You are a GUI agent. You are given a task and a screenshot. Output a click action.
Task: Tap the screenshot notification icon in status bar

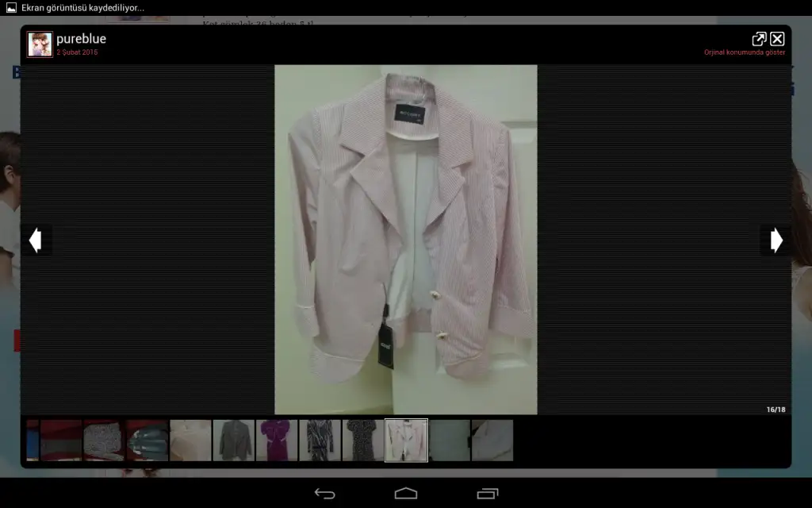[x=11, y=8]
